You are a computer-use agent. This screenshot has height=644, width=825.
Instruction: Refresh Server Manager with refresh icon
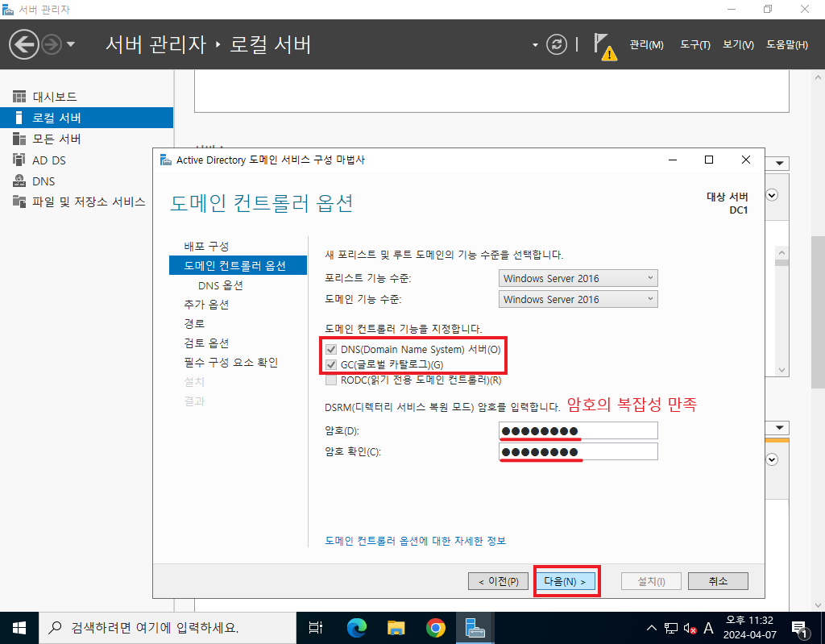coord(556,45)
